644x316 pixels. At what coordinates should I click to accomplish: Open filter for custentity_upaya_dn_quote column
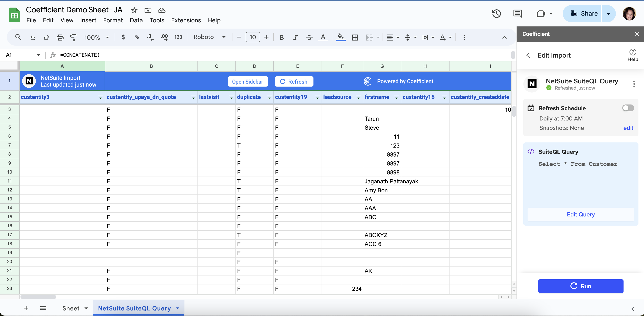193,97
